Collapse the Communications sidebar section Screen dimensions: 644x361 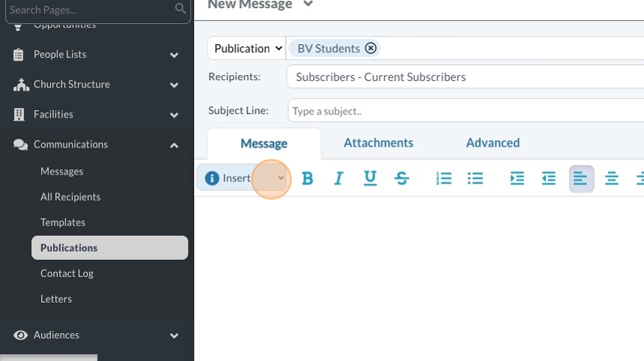pos(174,145)
